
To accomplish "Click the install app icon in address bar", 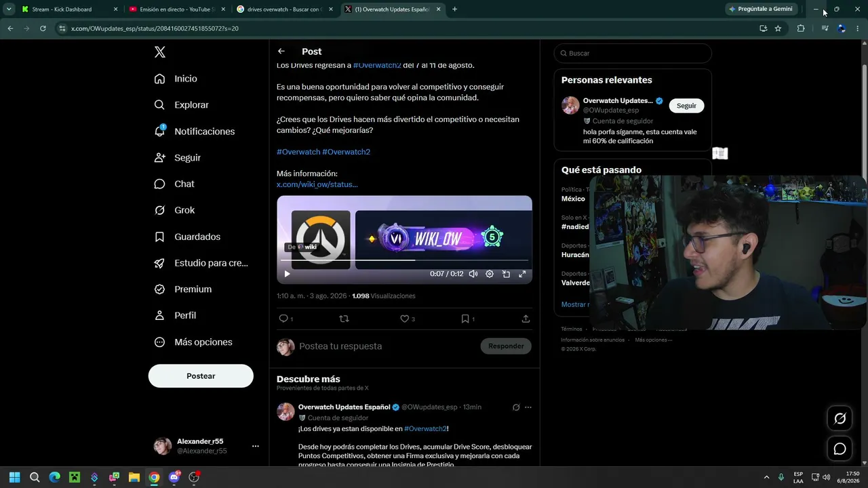I will (x=763, y=28).
